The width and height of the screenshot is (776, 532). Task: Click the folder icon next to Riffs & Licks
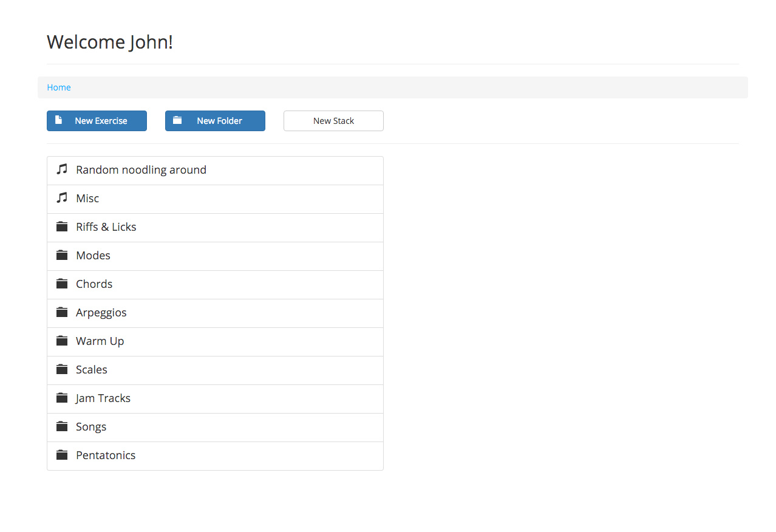coord(61,227)
